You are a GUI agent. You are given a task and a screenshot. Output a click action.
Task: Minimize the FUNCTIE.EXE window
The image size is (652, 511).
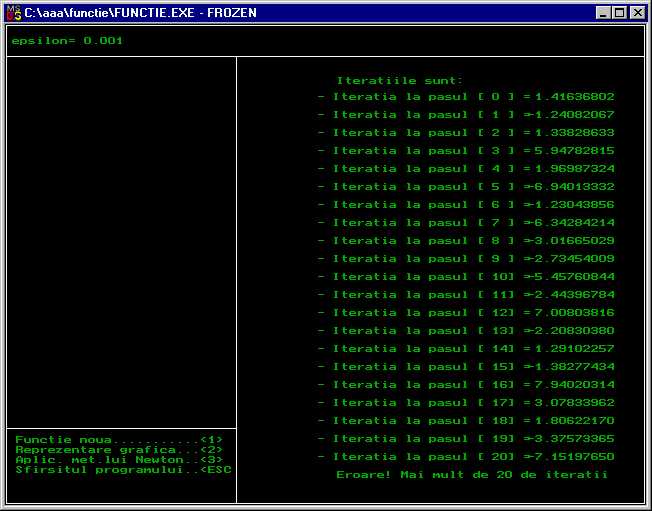[603, 13]
